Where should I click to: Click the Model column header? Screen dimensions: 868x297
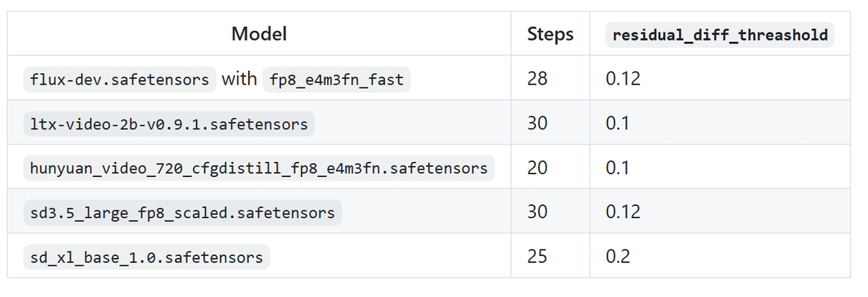click(259, 34)
